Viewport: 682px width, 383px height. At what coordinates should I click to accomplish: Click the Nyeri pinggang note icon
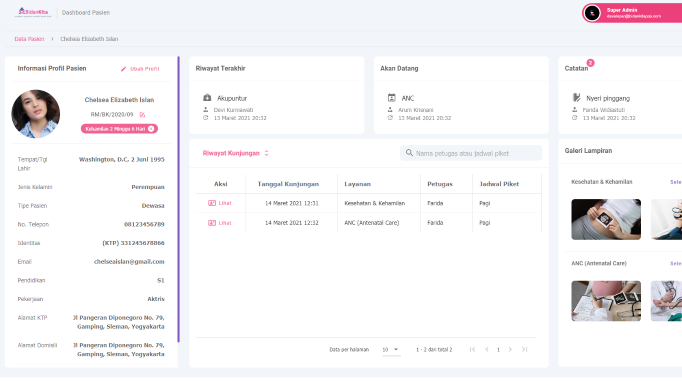tap(576, 97)
